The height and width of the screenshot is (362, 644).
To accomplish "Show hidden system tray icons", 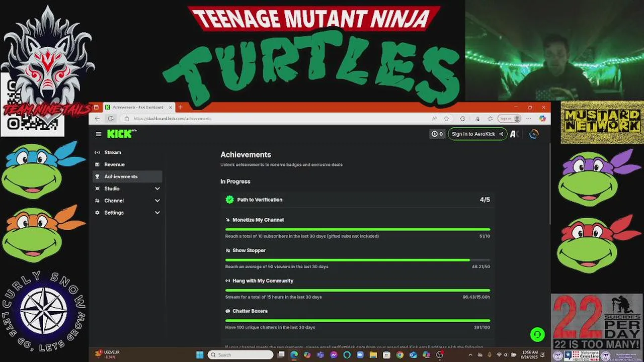I will pos(470,354).
